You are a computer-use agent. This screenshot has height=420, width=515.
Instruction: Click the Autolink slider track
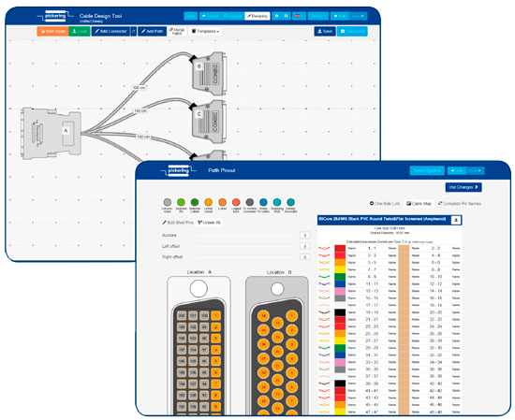pyautogui.click(x=245, y=236)
